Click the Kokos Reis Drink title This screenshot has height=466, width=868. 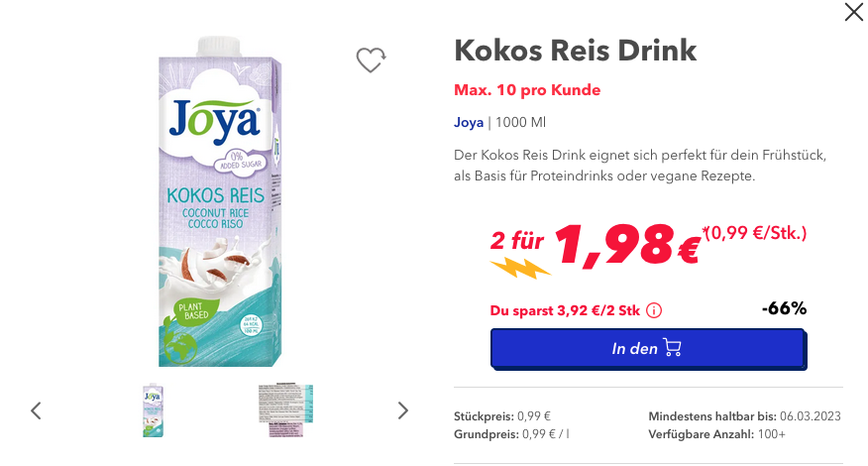575,51
